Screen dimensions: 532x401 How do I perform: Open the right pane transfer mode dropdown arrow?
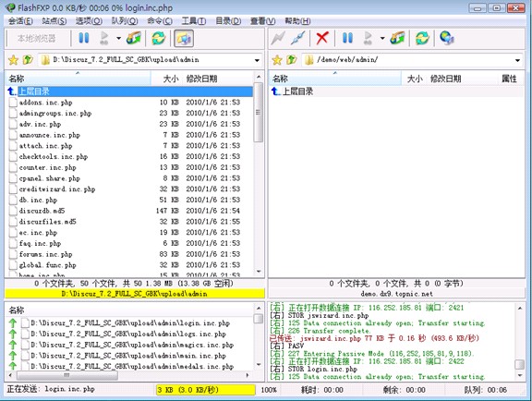click(x=382, y=38)
